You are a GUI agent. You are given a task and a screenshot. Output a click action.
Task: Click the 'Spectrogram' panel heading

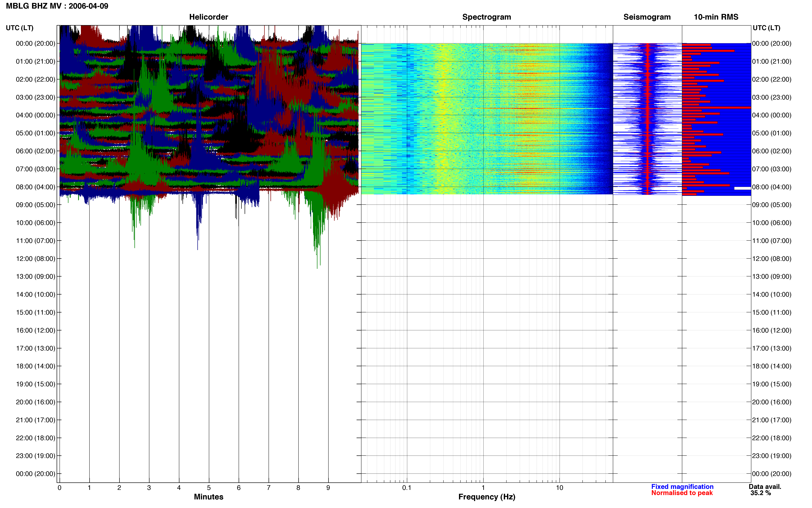[487, 17]
